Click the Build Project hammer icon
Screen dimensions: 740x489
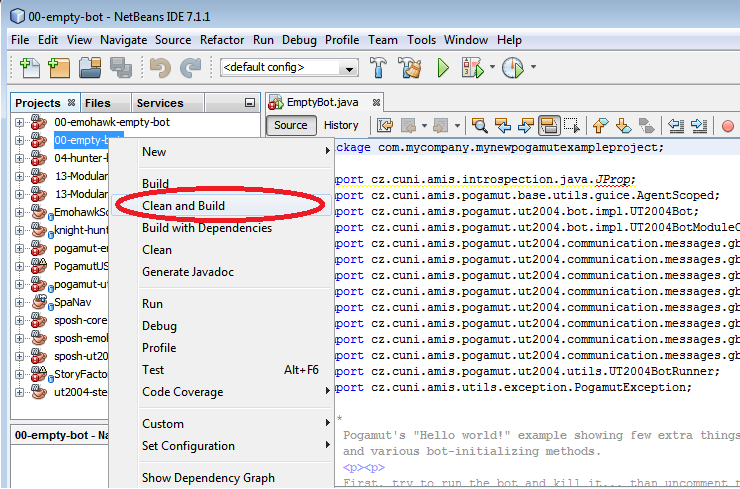click(x=378, y=67)
